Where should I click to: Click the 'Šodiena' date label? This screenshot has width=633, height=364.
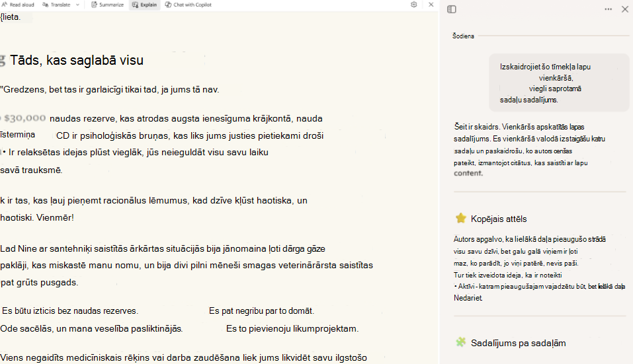(x=463, y=36)
